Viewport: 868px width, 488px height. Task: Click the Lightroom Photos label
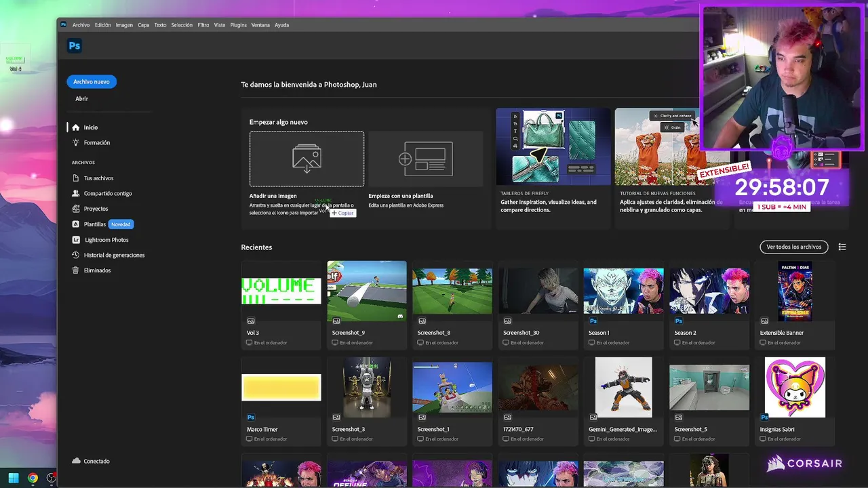(106, 240)
